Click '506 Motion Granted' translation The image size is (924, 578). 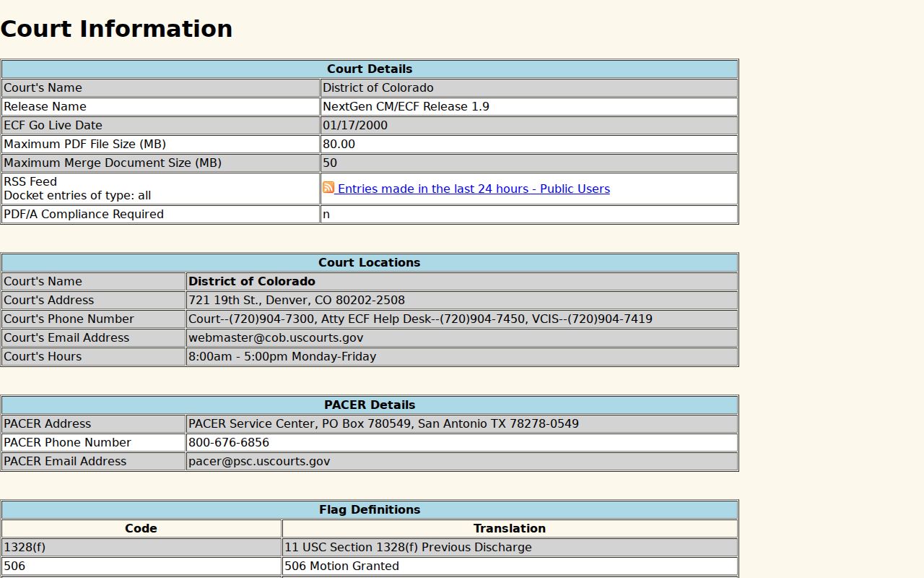341,566
